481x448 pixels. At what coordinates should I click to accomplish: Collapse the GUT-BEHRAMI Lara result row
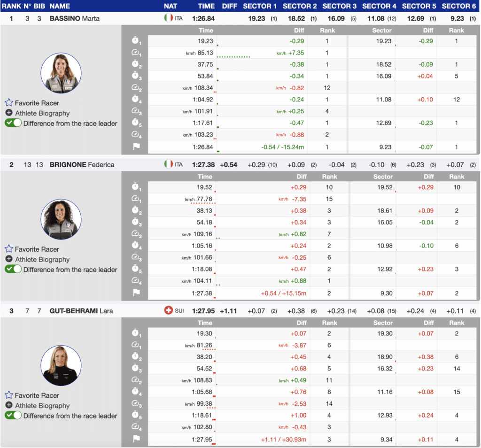pyautogui.click(x=81, y=311)
